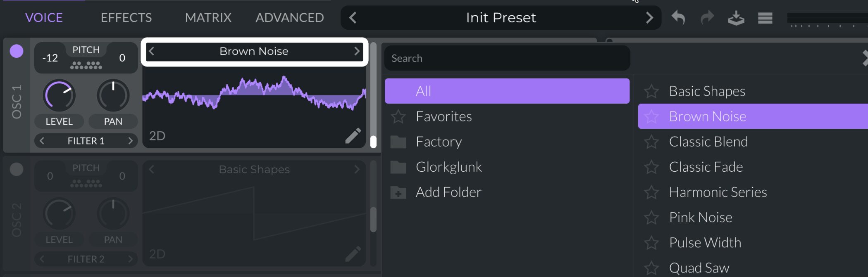This screenshot has height=277, width=868.
Task: Open the MATRIX tab
Action: (208, 18)
